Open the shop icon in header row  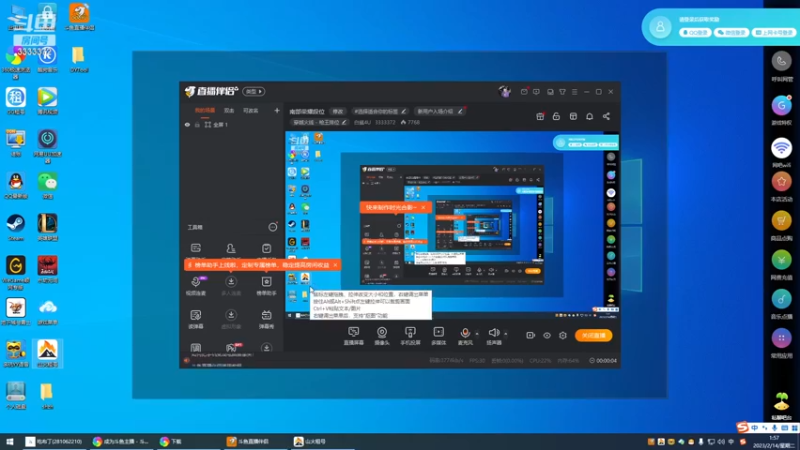[573, 116]
